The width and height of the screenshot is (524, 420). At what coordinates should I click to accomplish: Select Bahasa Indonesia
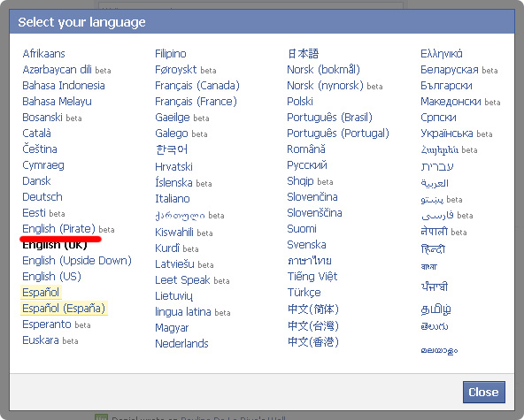[x=64, y=86]
